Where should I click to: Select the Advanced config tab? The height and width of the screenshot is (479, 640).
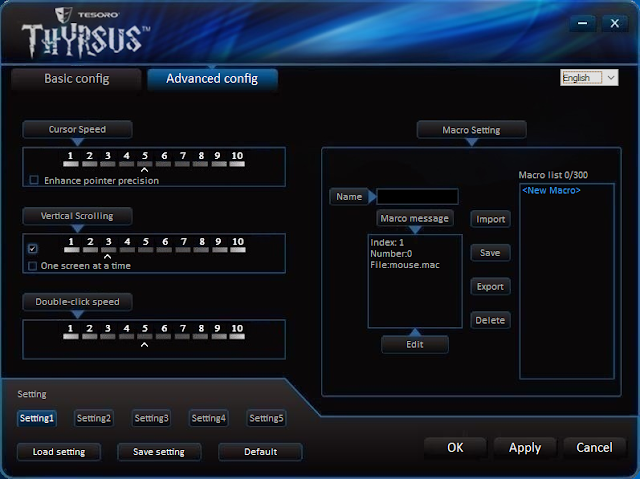212,78
